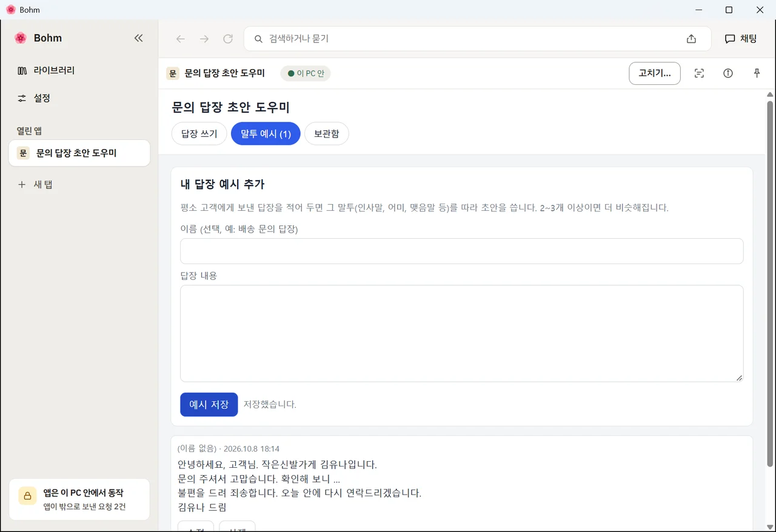Click the 답장 내용 field label
The width and height of the screenshot is (776, 532).
199,276
